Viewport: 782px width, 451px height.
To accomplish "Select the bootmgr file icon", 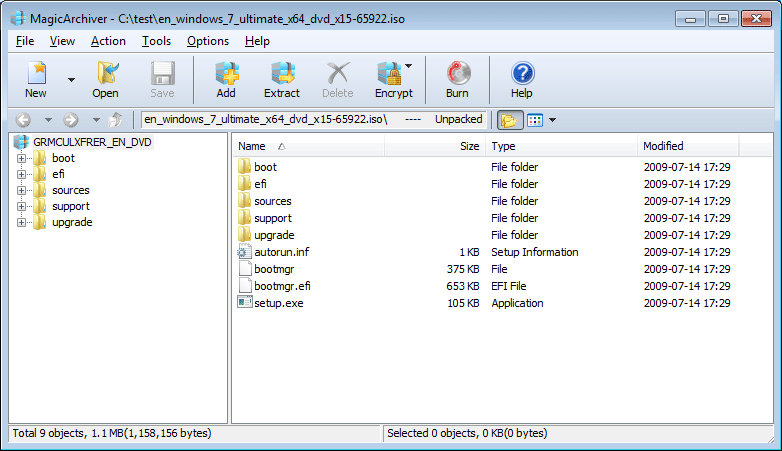I will [244, 268].
